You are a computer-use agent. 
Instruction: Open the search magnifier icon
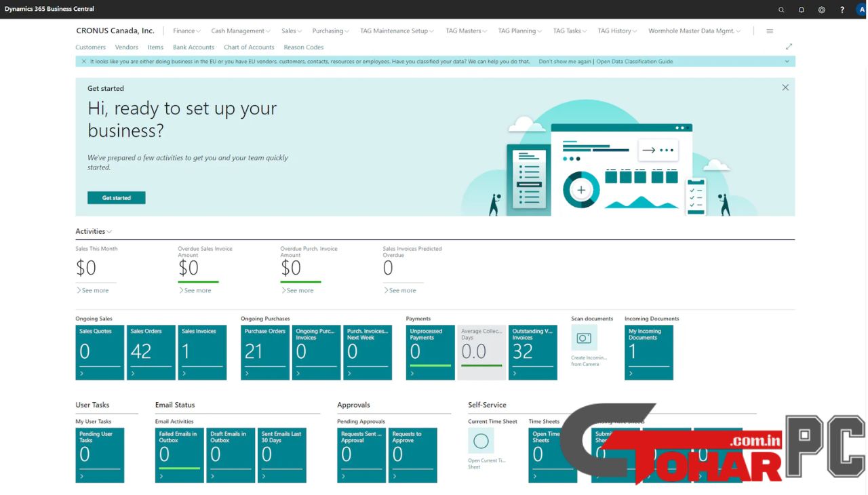781,9
